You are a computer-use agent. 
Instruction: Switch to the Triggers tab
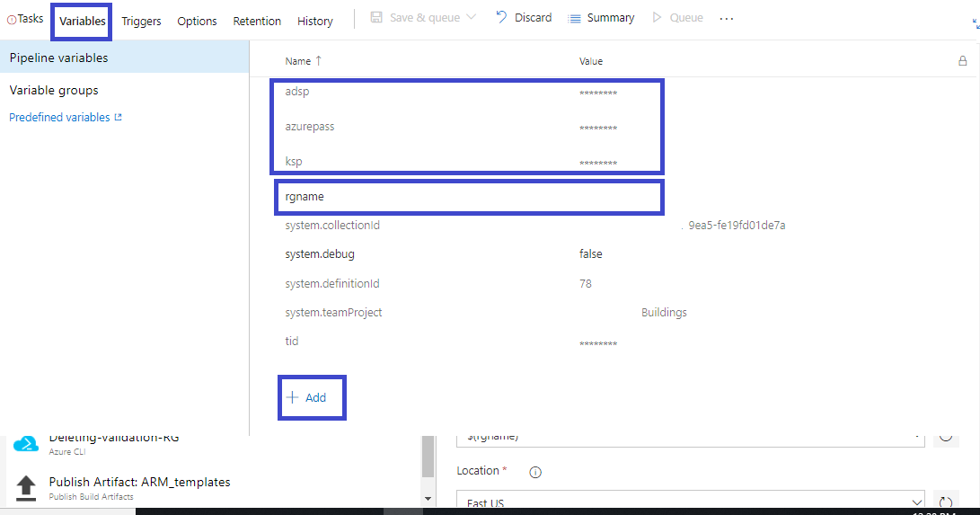coord(141,22)
